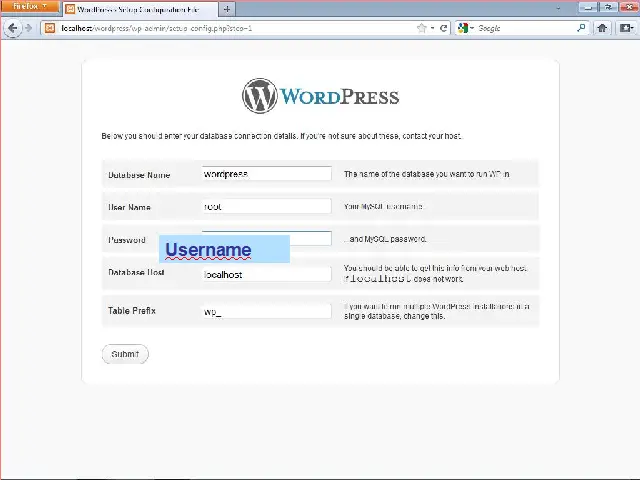Viewport: 640px width, 480px height.
Task: Click the Password input field
Action: coord(267,238)
